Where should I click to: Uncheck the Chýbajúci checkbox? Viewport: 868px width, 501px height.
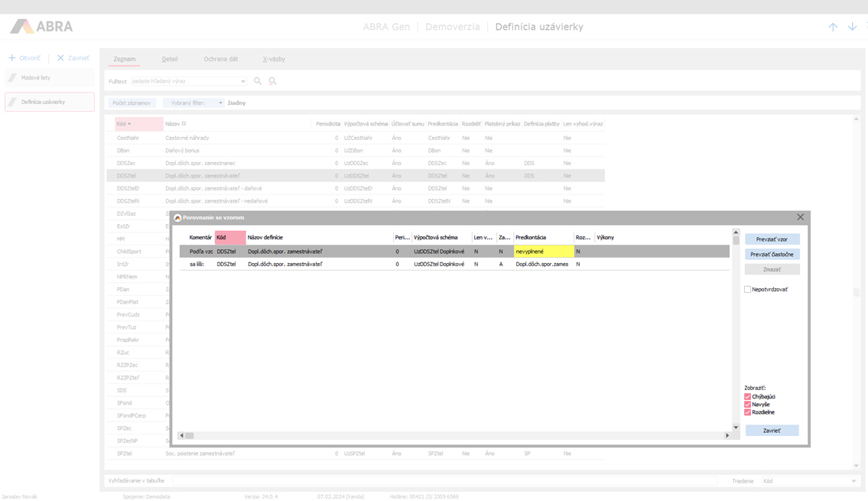click(x=748, y=397)
